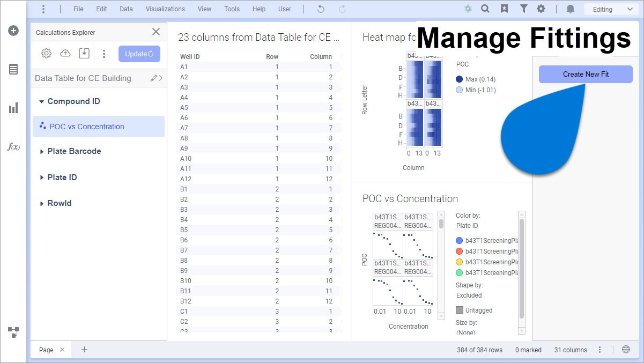The height and width of the screenshot is (363, 644).
Task: Open the File menu
Action: point(78,9)
